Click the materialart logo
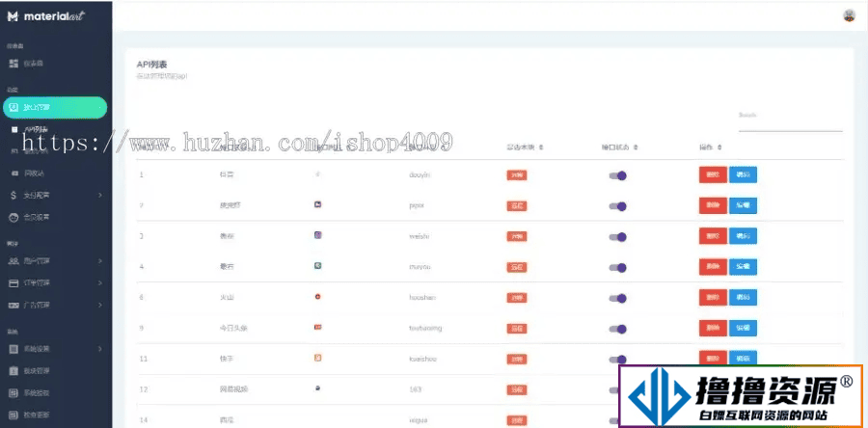This screenshot has height=428, width=868. [46, 16]
